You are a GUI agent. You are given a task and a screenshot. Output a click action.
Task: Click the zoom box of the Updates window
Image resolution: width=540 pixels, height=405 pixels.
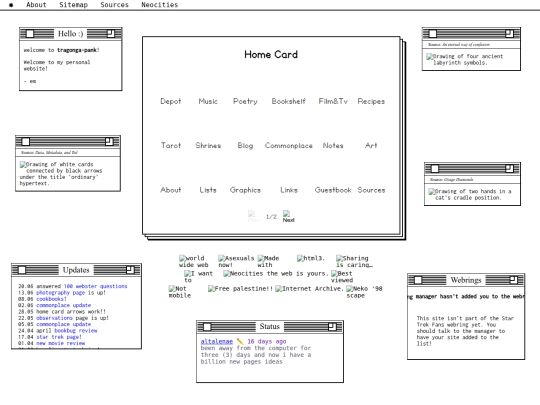pyautogui.click(x=130, y=270)
